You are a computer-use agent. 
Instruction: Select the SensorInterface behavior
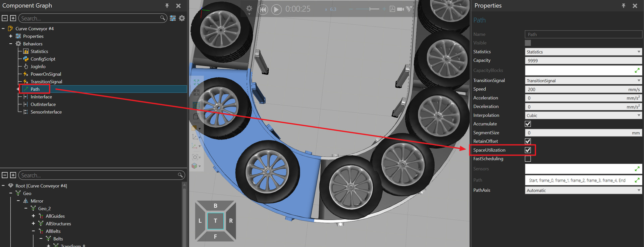pos(46,112)
